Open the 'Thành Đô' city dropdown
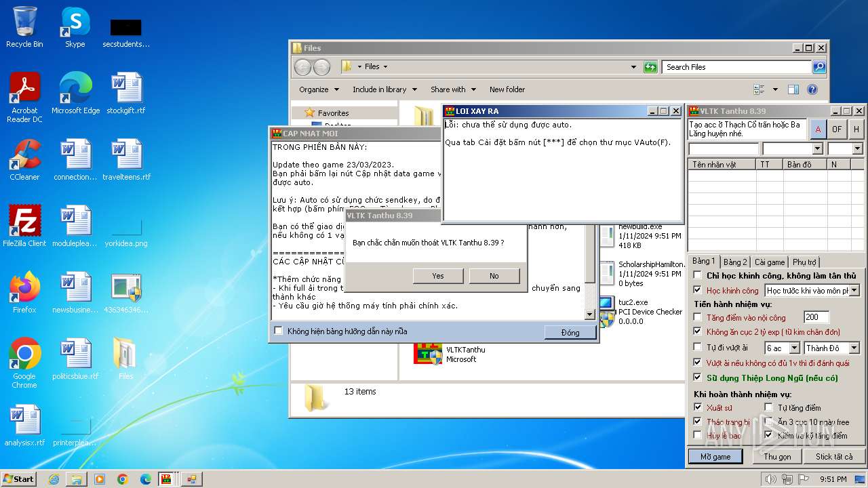Viewport: 868px width, 488px height. click(854, 348)
